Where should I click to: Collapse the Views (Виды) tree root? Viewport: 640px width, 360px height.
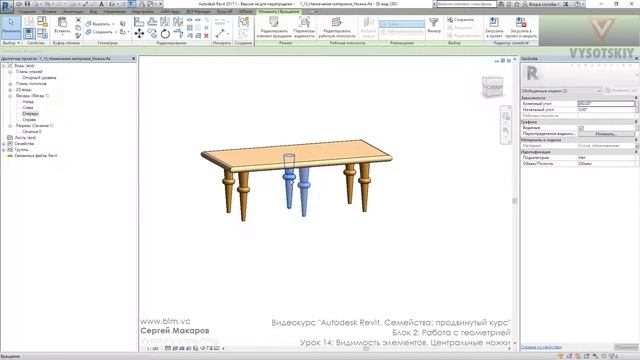[4, 66]
